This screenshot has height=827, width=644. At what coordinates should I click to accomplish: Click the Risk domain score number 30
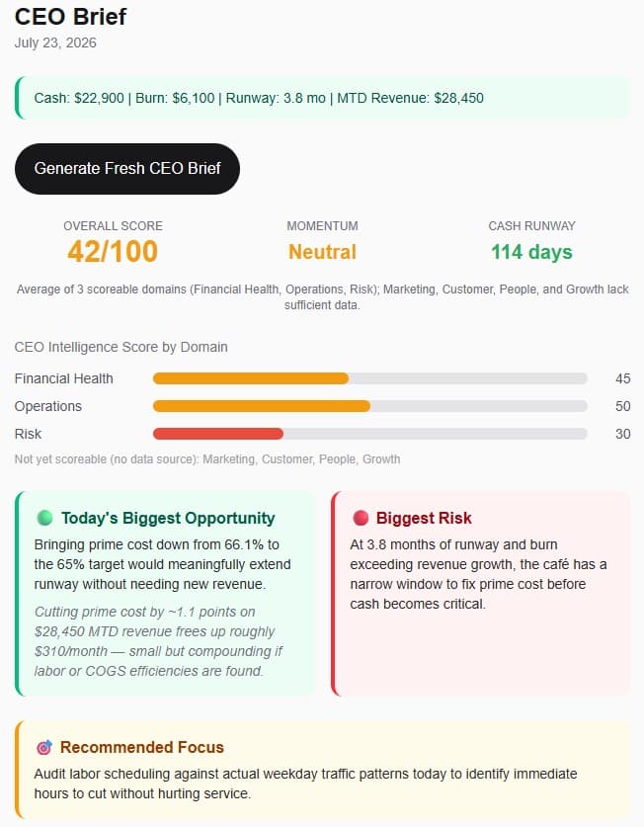click(623, 434)
